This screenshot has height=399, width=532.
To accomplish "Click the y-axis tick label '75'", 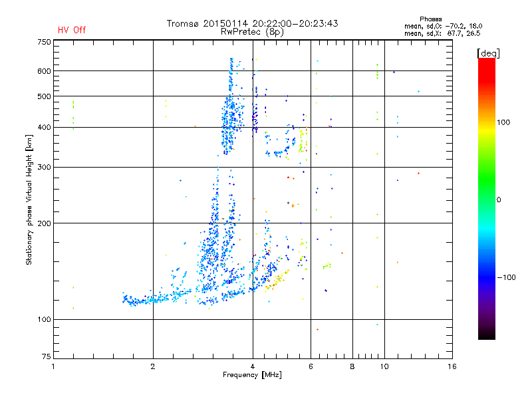I will [47, 356].
